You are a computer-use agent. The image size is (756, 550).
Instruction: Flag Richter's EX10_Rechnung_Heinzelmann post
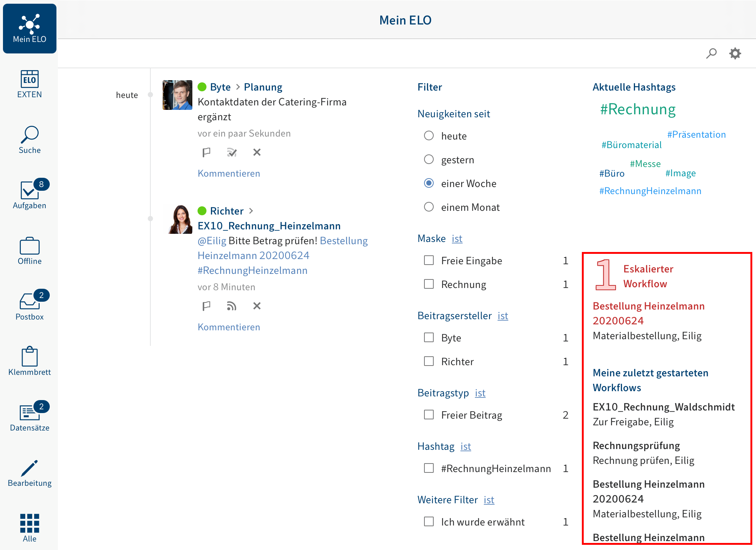point(206,306)
